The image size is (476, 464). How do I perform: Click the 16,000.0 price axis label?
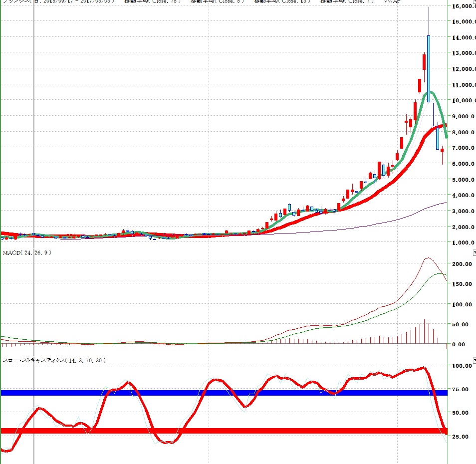pos(461,6)
